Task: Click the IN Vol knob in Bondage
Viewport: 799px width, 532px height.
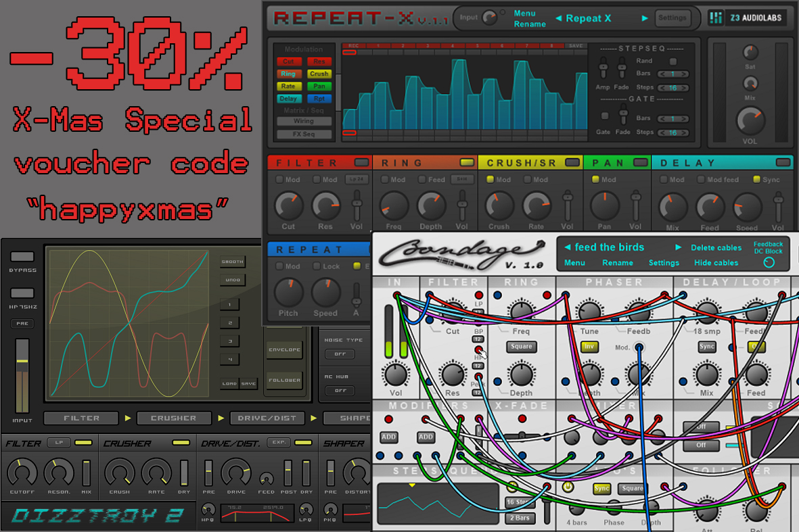Action: click(x=395, y=374)
